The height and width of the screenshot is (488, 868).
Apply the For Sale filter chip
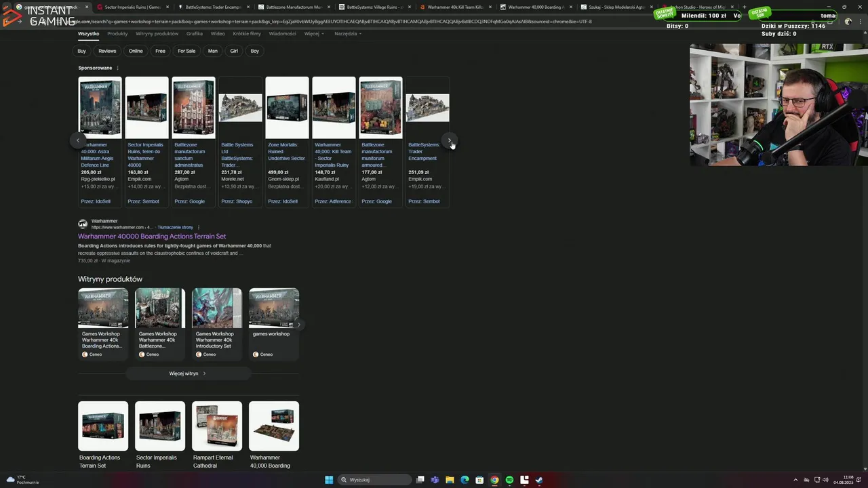(x=186, y=51)
